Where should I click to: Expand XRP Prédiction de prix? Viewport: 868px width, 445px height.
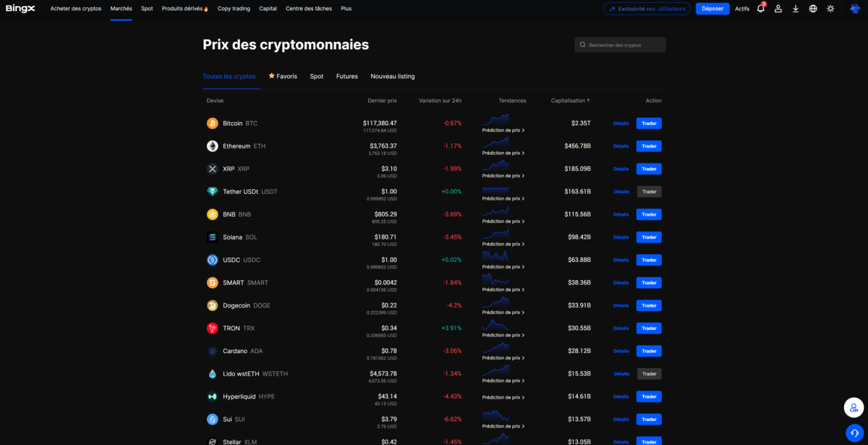point(503,176)
